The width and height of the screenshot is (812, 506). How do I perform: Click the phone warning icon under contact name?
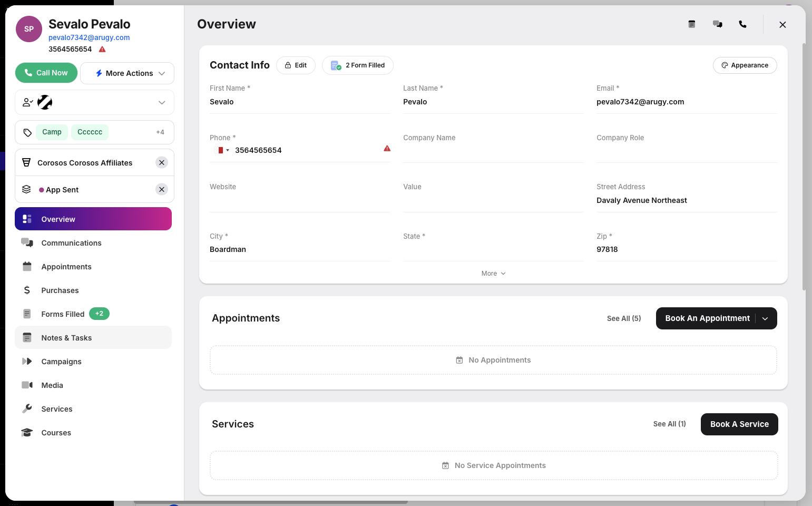click(x=102, y=50)
